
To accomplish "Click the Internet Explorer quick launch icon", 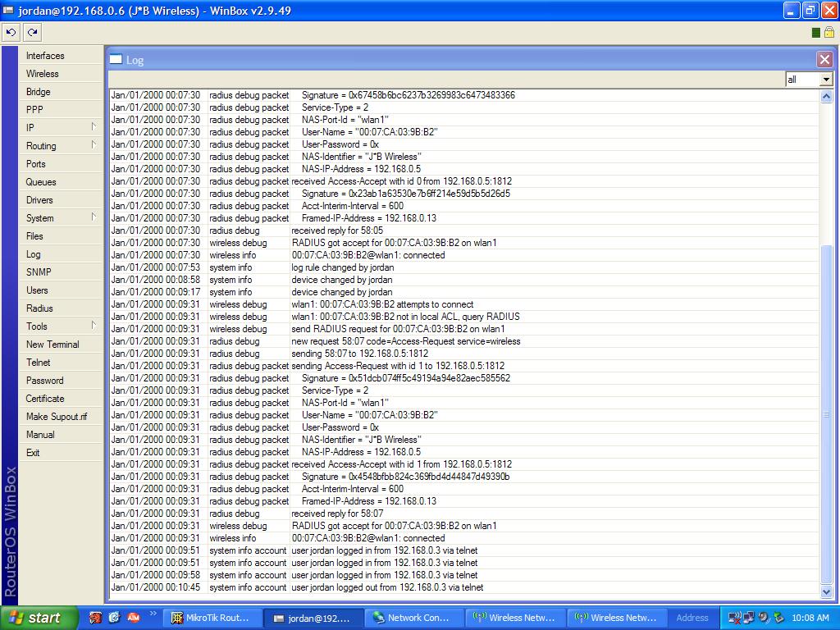I will (114, 618).
